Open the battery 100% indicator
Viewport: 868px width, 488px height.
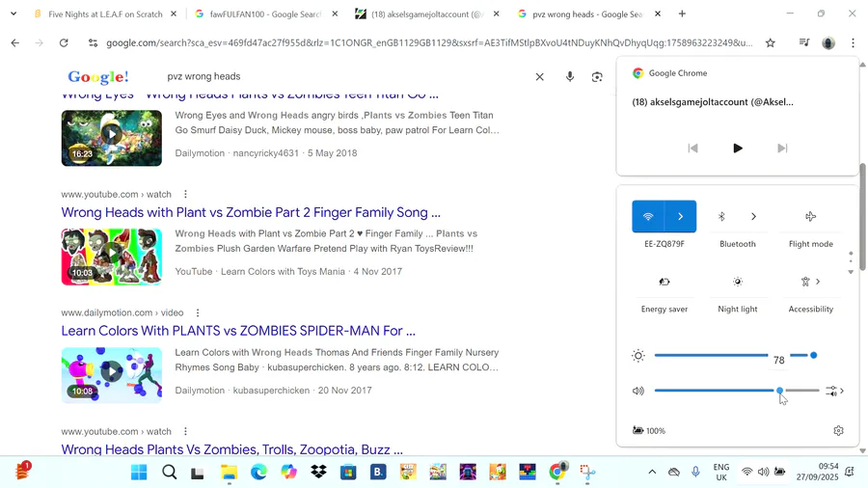point(649,430)
